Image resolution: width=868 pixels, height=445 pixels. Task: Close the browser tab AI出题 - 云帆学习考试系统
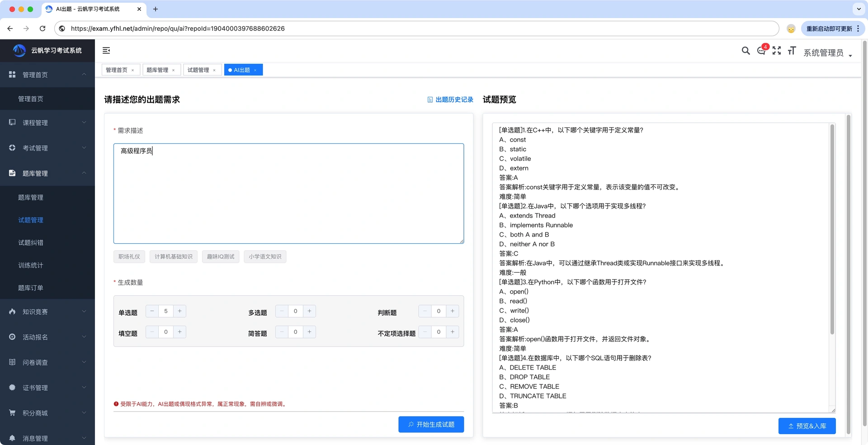click(139, 9)
